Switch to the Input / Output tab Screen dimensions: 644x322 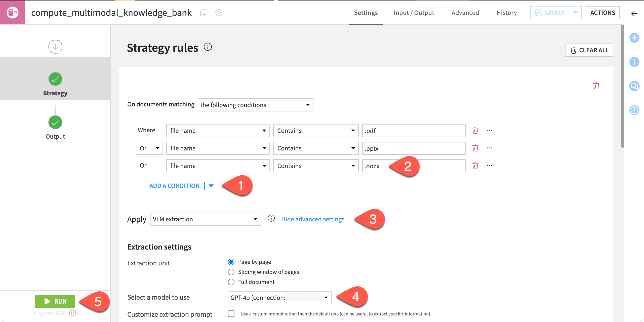click(x=414, y=13)
